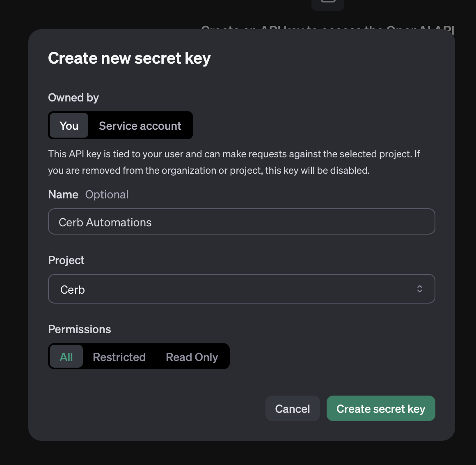Select the "You" ownership option

pos(69,126)
